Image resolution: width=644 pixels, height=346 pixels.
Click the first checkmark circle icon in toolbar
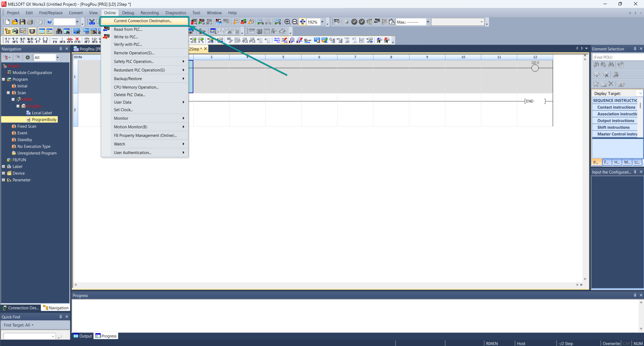coord(354,22)
